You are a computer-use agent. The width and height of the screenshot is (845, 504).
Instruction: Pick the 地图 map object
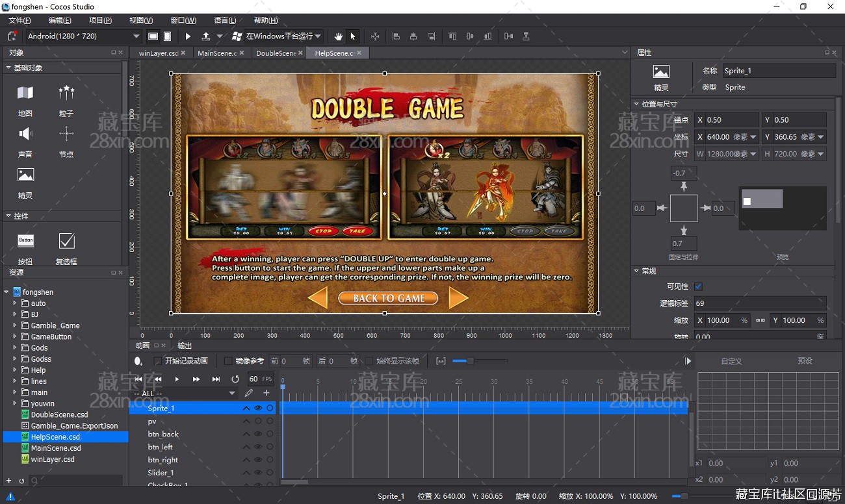click(x=25, y=99)
